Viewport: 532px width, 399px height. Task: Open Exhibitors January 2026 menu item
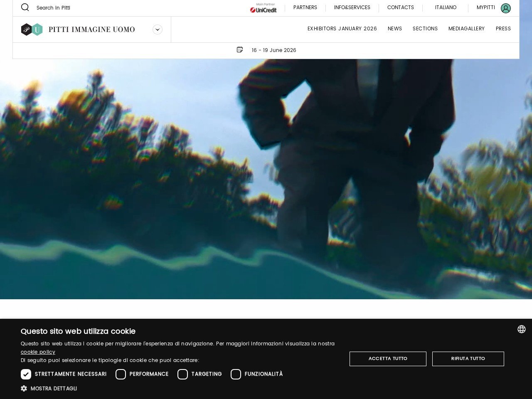tap(342, 29)
